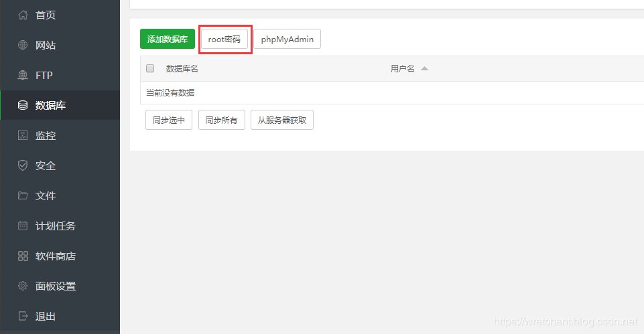Click the calendar icon for scheduled tasks

click(x=23, y=226)
